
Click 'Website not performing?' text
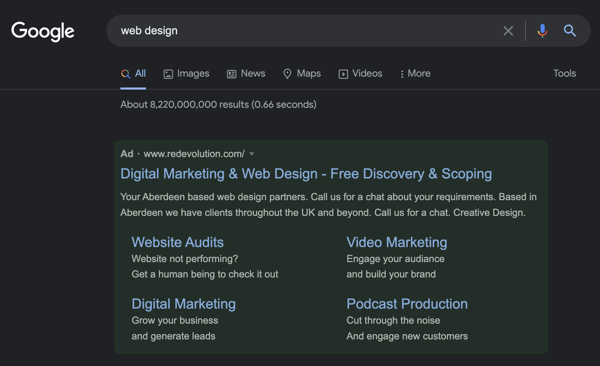[x=185, y=259]
